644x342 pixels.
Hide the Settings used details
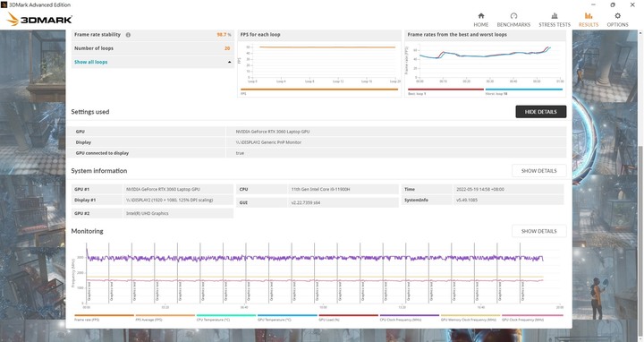point(540,112)
